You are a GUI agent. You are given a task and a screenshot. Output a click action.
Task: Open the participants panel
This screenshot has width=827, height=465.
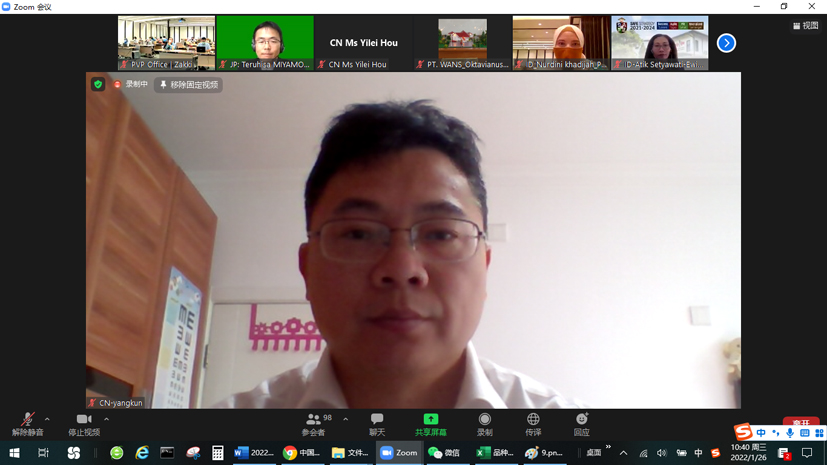tap(314, 424)
